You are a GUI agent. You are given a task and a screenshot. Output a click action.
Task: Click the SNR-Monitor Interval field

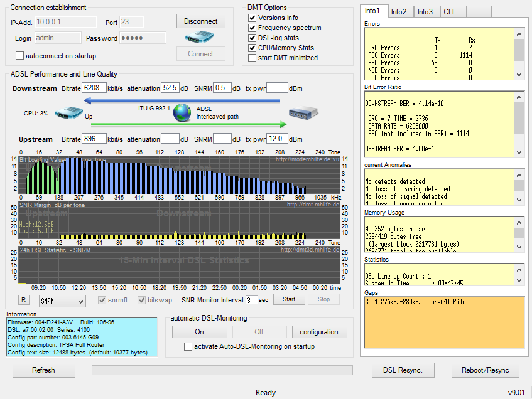pyautogui.click(x=252, y=300)
